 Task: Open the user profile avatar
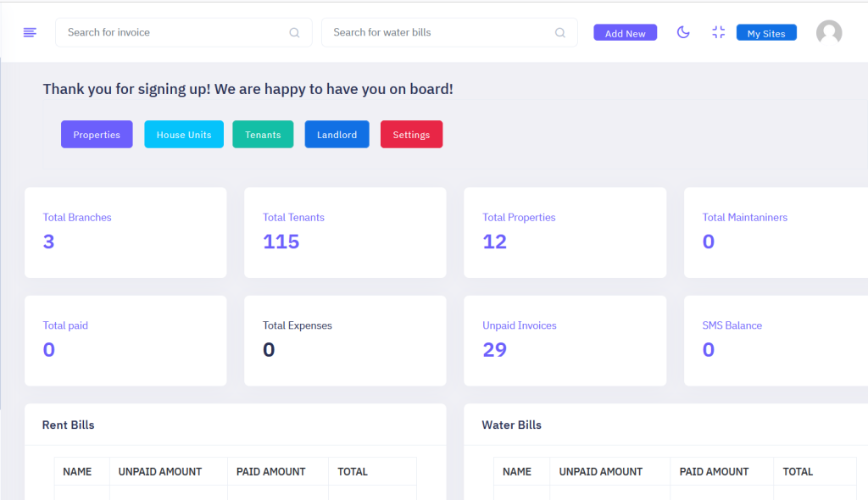pos(829,32)
